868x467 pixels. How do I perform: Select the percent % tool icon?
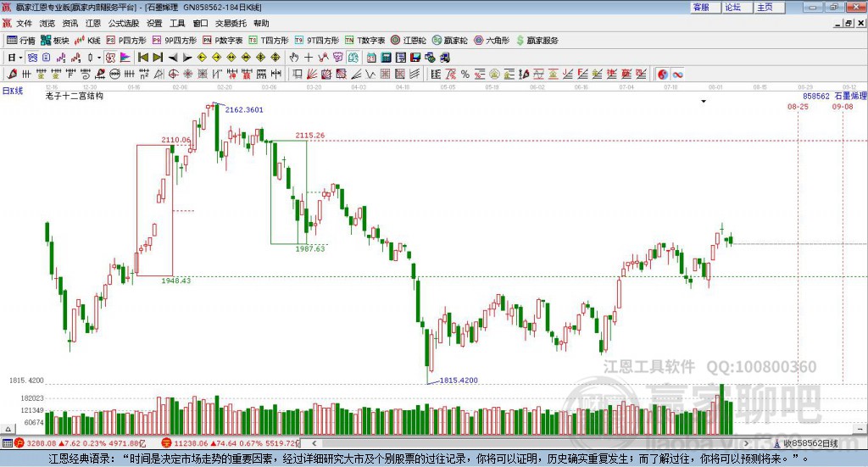tap(465, 74)
